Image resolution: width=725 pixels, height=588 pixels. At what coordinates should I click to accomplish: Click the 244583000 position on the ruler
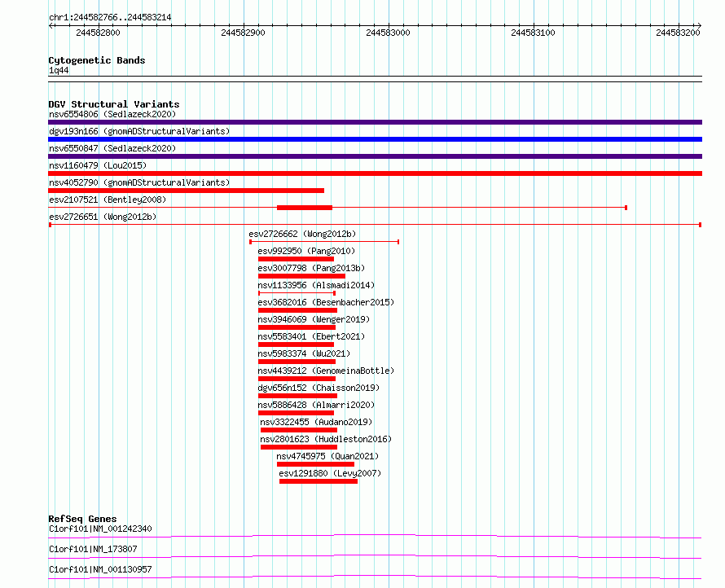pos(388,33)
